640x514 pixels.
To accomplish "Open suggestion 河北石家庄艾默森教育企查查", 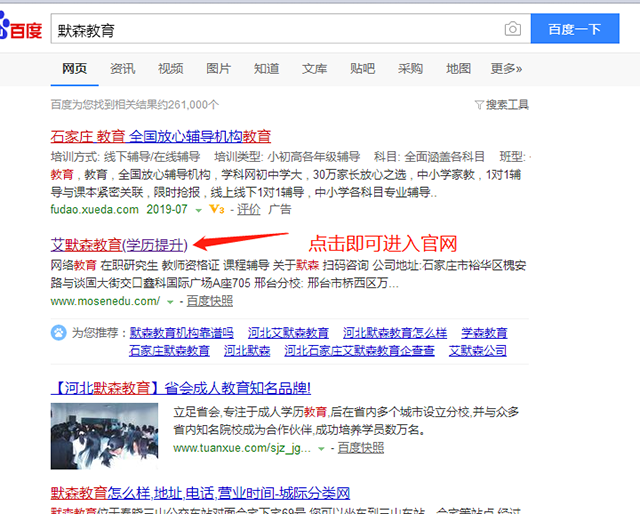I will 360,351.
